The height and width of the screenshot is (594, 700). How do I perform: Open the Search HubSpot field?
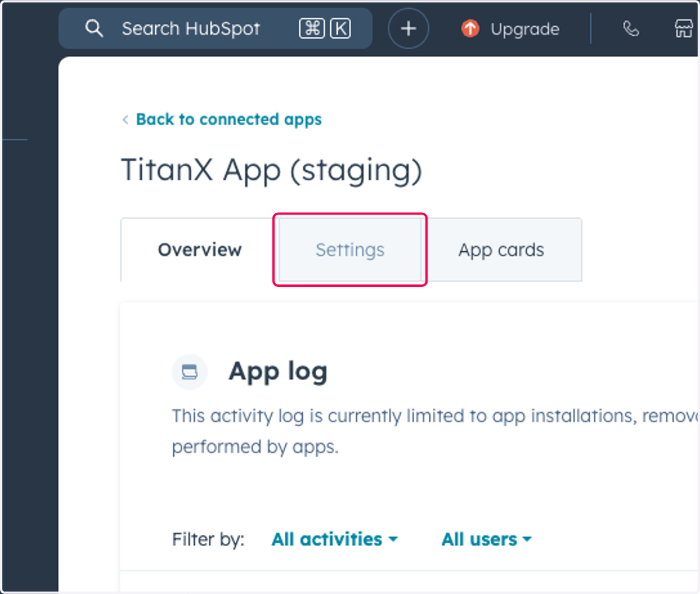(x=215, y=28)
